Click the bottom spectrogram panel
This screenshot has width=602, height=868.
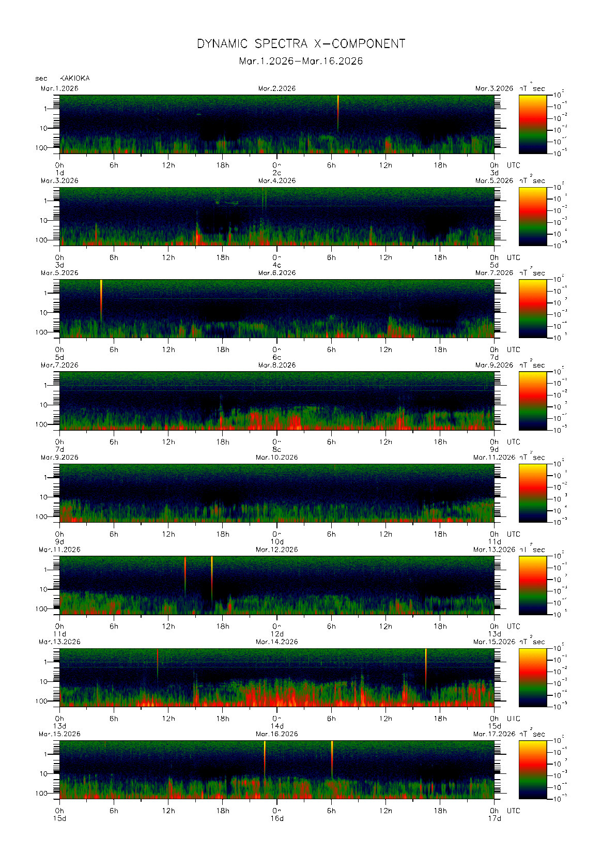pyautogui.click(x=276, y=770)
